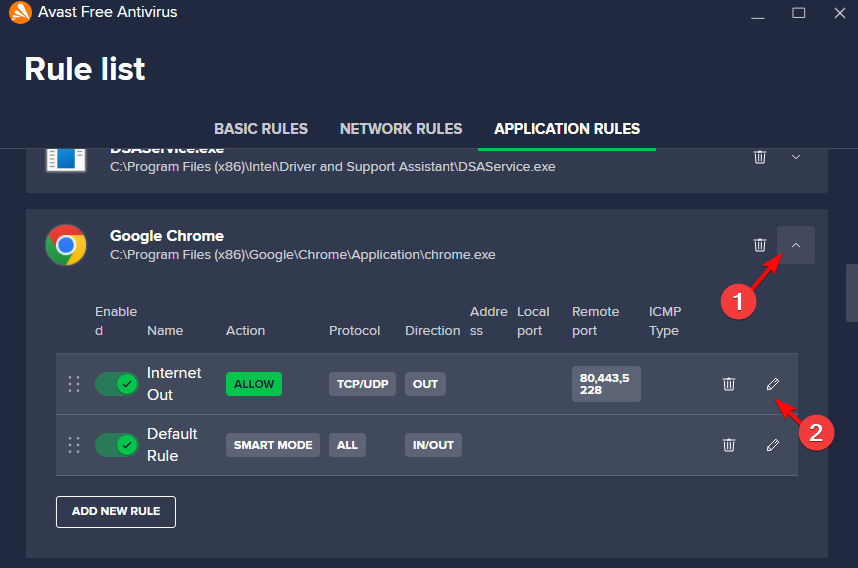858x568 pixels.
Task: Click the ALL protocol badge
Action: click(347, 445)
